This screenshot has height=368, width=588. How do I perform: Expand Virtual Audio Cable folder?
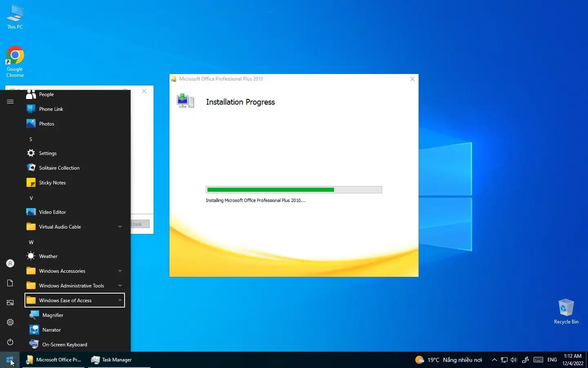pyautogui.click(x=75, y=227)
